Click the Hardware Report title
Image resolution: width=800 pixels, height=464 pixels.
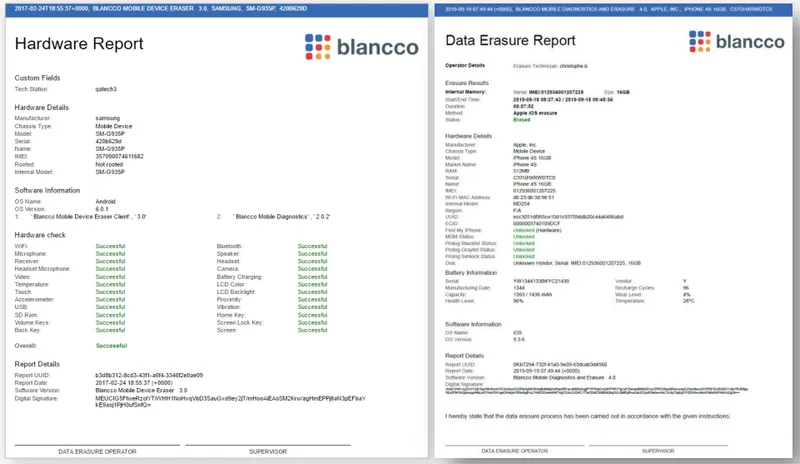click(x=79, y=44)
